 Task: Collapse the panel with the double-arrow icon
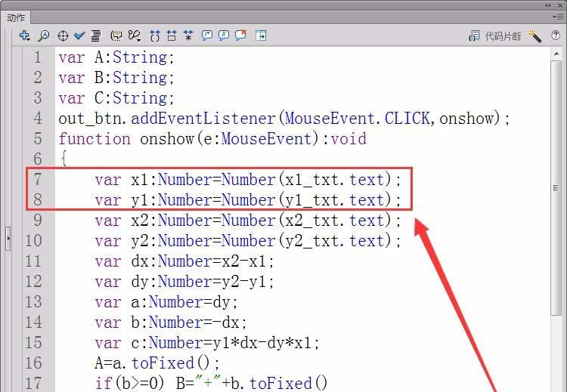[548, 5]
